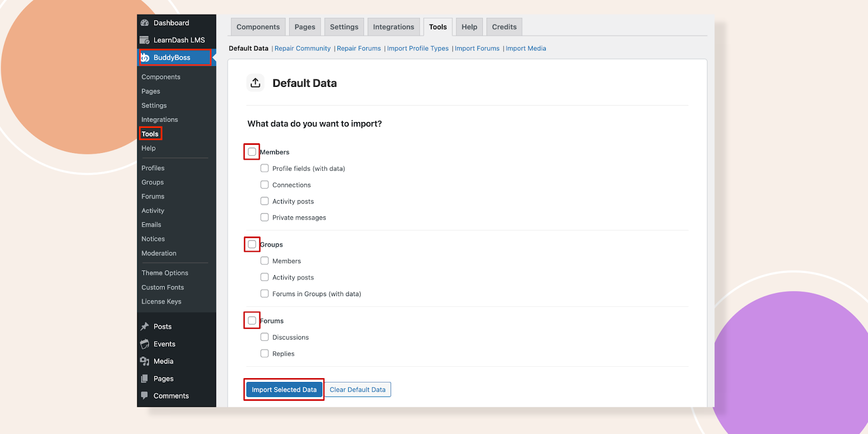Click the Clear Default Data button
The image size is (868, 434).
coord(358,390)
